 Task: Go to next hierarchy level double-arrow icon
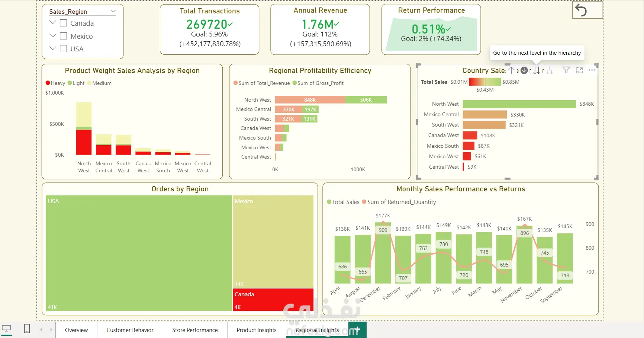537,70
